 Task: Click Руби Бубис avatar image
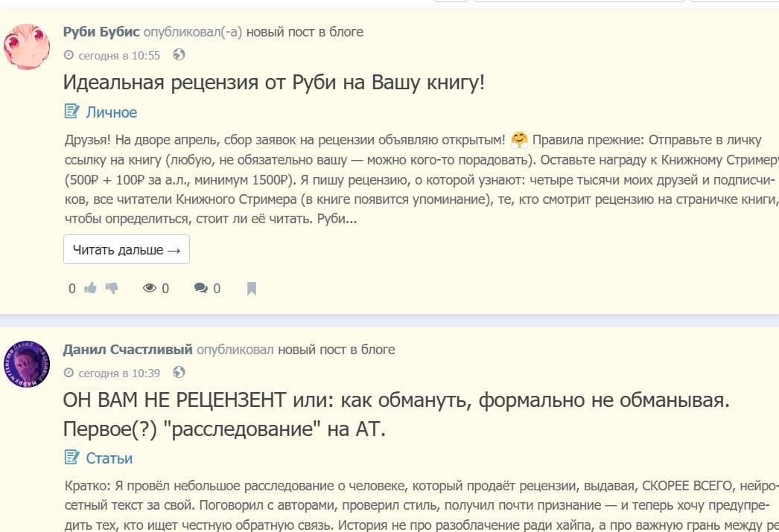tap(27, 46)
